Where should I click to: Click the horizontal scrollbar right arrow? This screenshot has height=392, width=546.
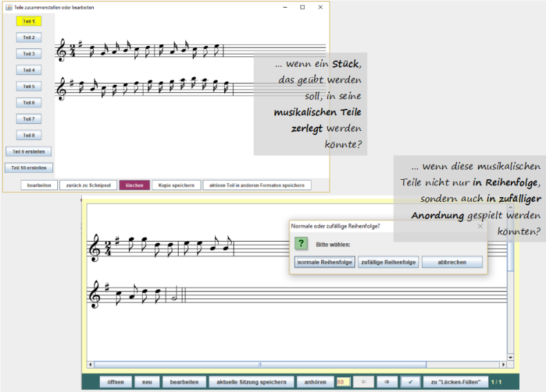coord(503,364)
